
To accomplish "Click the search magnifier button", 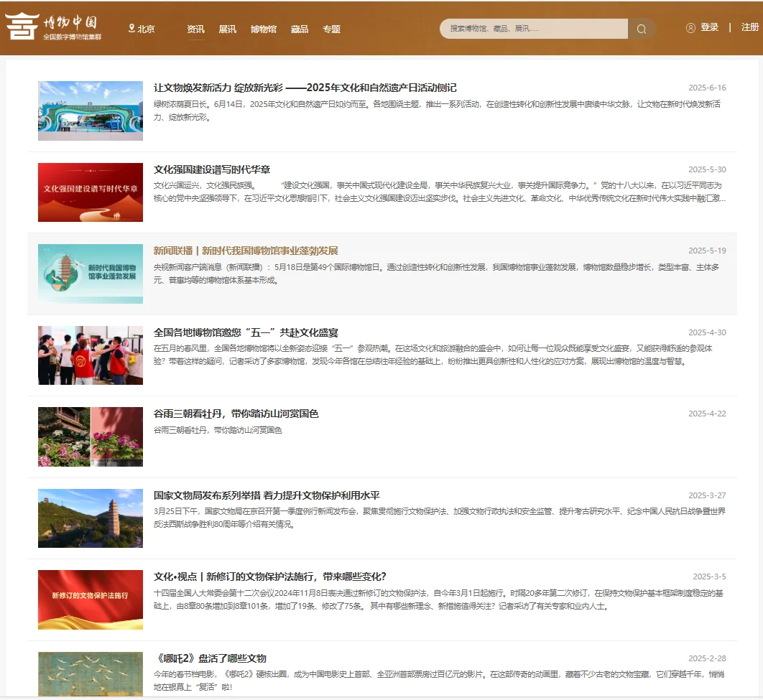I will [642, 29].
